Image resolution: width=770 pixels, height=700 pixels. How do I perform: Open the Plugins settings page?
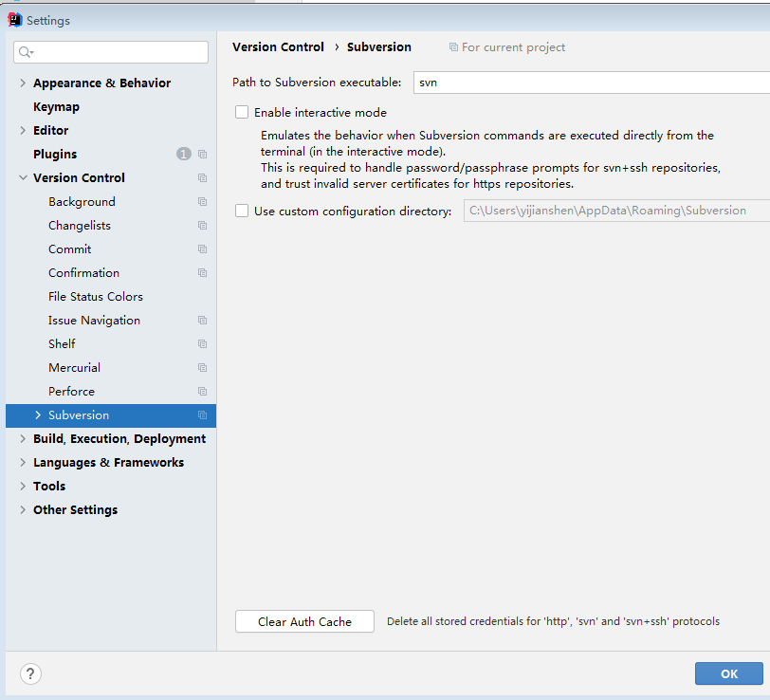[x=55, y=155]
